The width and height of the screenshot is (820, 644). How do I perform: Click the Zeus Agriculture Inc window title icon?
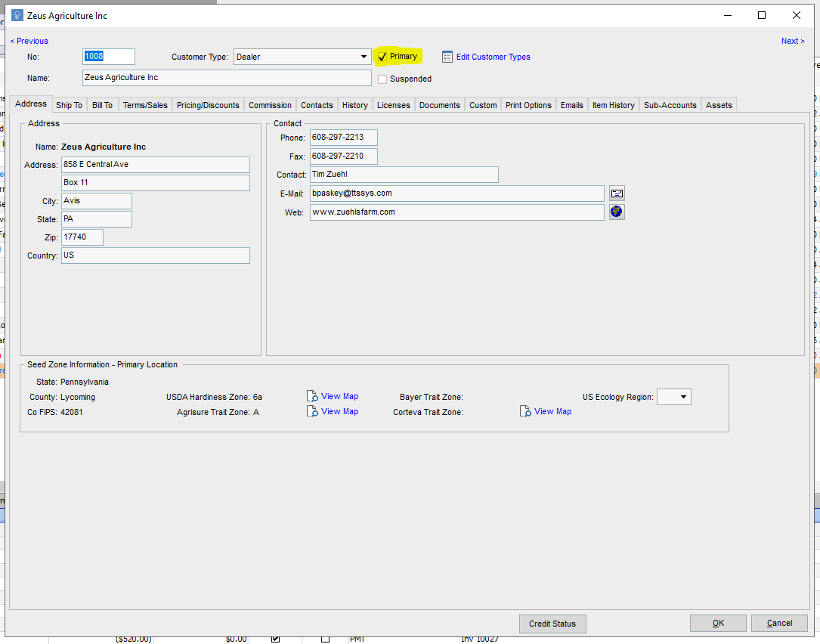point(17,15)
